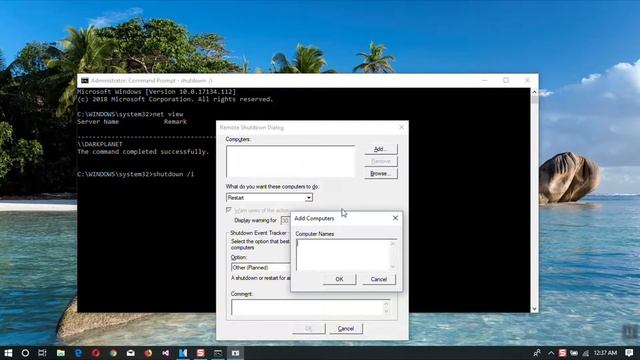Click Display warning for seconds field
The image size is (640, 360).
click(x=285, y=220)
